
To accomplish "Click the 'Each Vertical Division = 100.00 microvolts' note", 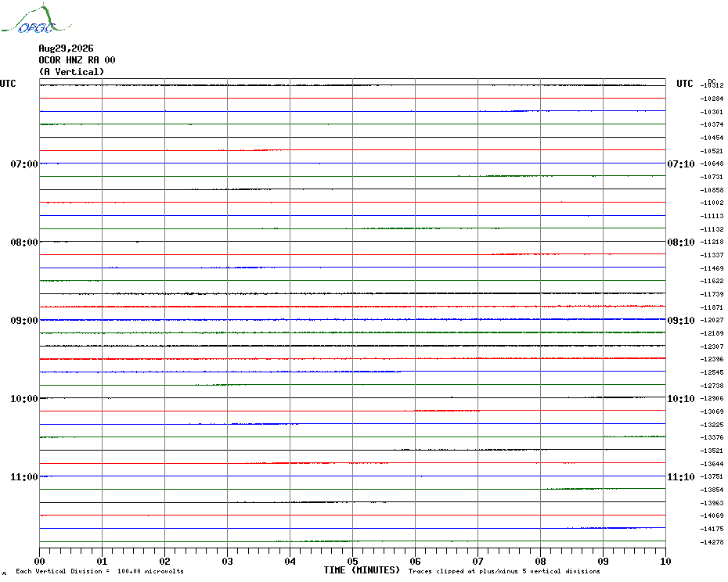I will 100,571.
